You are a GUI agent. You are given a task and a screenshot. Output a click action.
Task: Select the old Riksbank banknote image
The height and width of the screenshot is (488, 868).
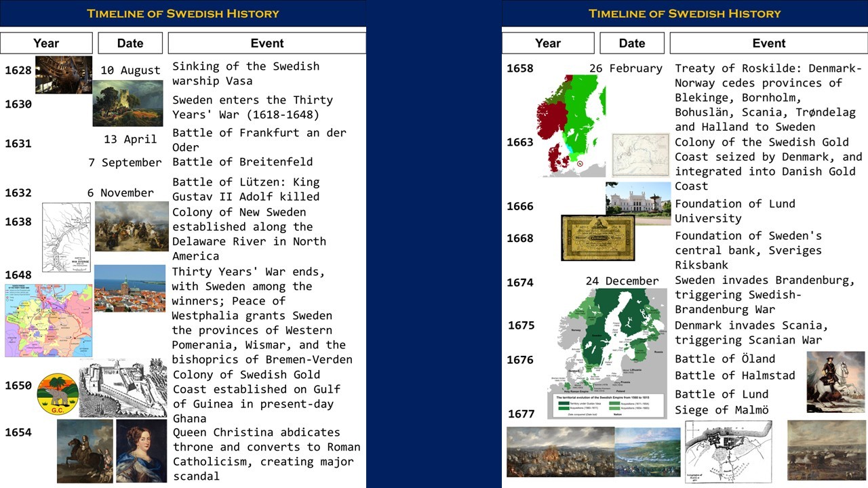(x=598, y=238)
